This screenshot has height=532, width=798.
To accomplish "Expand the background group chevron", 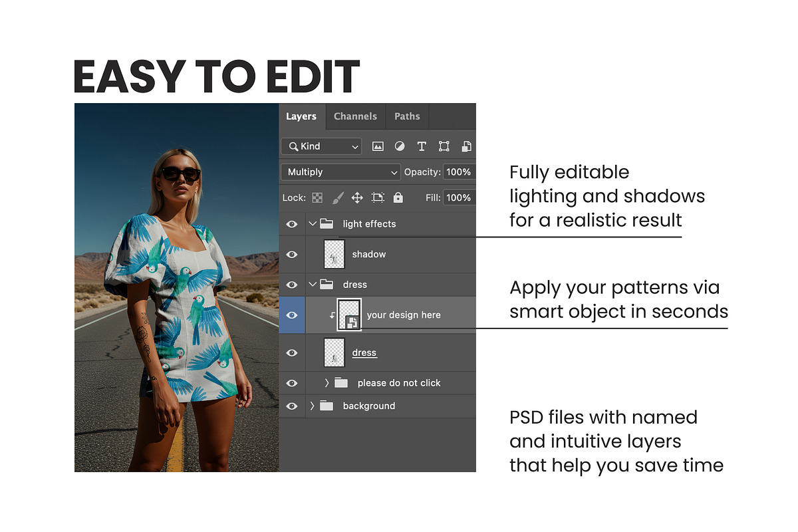I will (313, 406).
